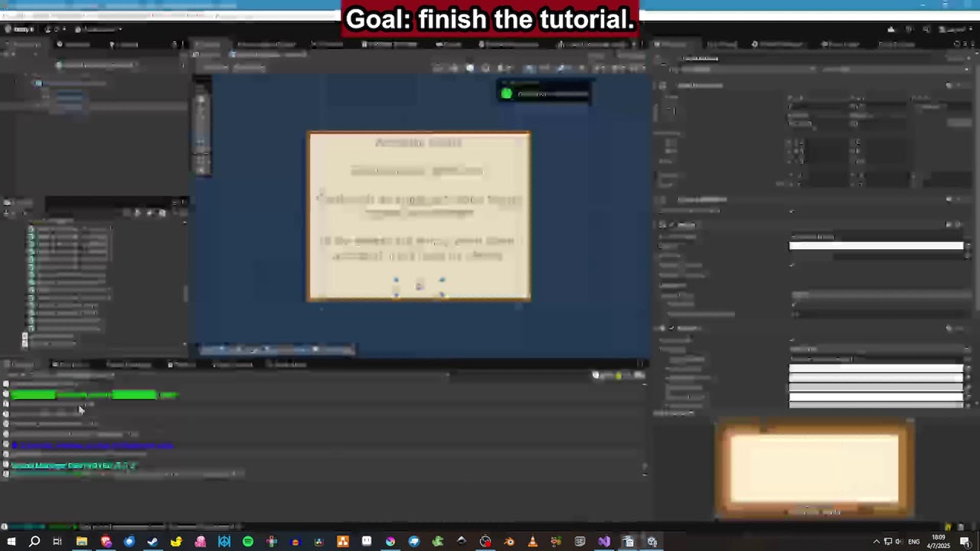980x551 pixels.
Task: Click the yellow duck taskbar icon
Action: (176, 542)
